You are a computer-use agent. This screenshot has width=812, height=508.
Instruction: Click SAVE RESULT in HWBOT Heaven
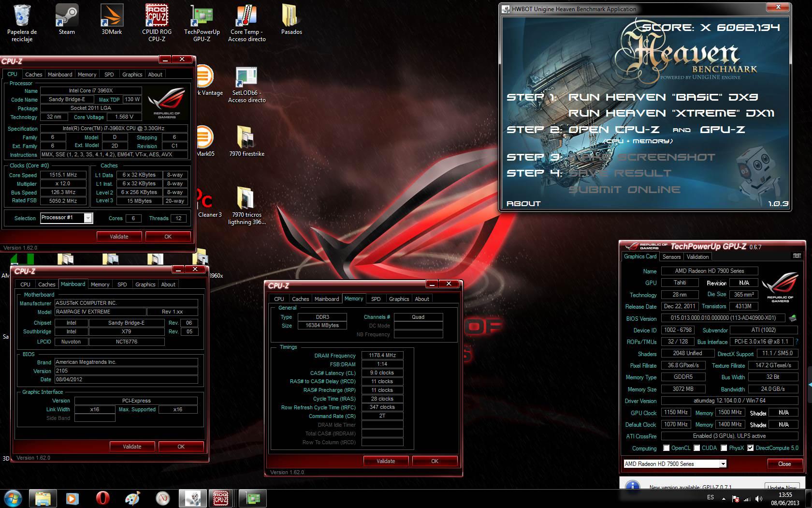coord(620,173)
